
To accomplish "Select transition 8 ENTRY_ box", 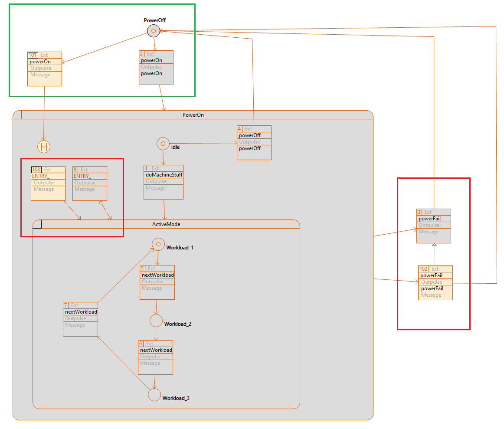I will [90, 183].
